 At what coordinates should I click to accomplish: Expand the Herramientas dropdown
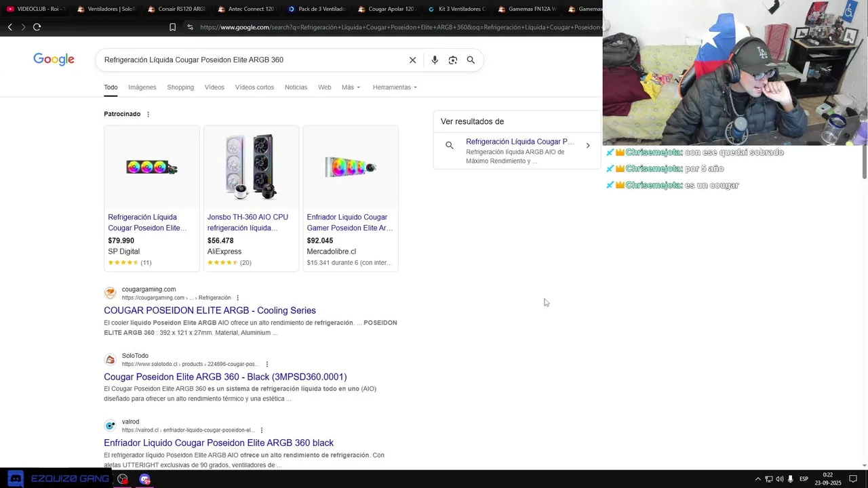tap(395, 87)
